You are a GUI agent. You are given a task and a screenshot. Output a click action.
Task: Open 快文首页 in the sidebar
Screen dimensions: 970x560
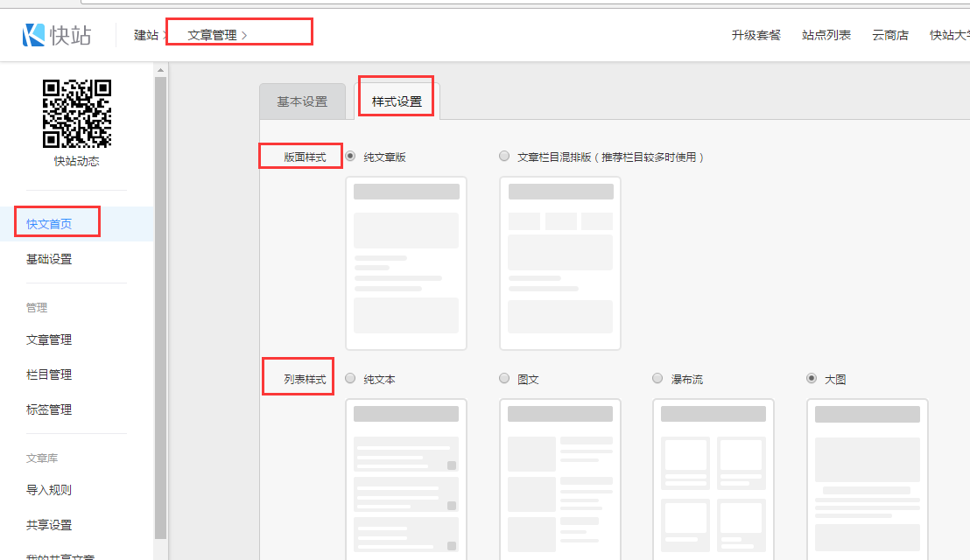click(49, 224)
